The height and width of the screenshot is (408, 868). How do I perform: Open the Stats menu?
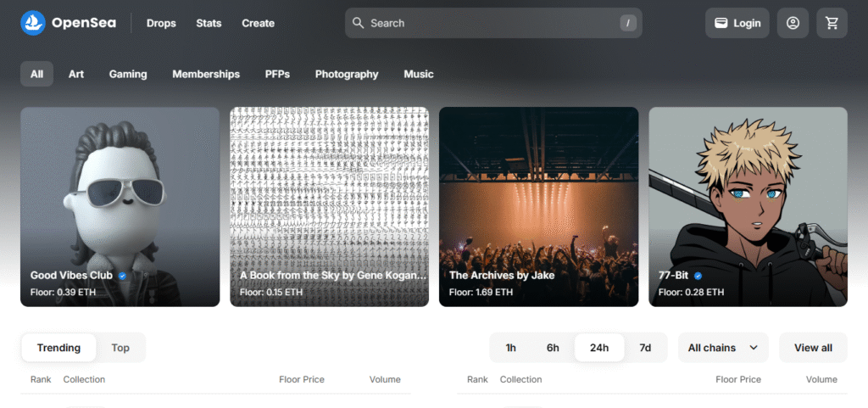click(209, 23)
